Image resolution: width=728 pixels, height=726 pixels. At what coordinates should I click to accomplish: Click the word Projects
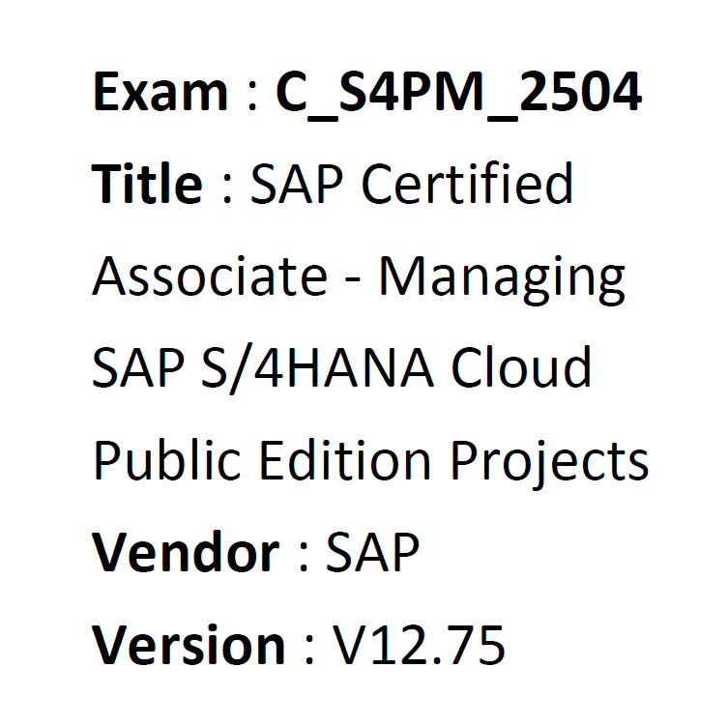pyautogui.click(x=550, y=464)
